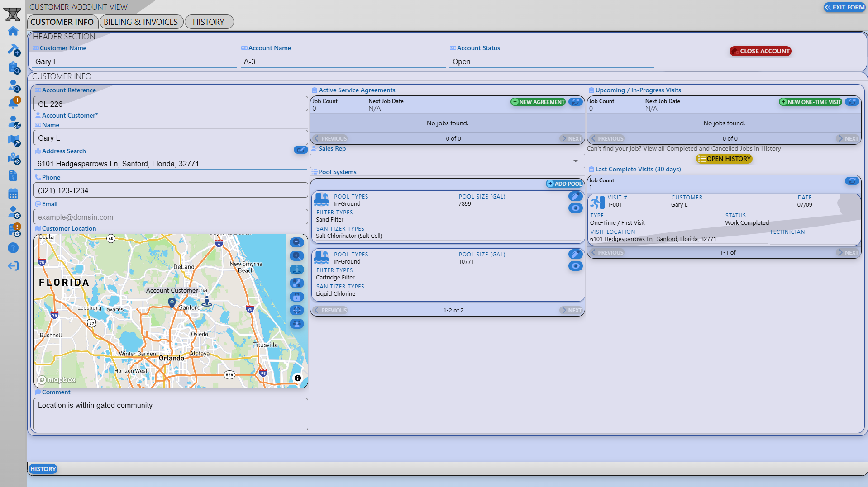
Task: Click the Account Reference field GL-226
Action: pyautogui.click(x=171, y=104)
